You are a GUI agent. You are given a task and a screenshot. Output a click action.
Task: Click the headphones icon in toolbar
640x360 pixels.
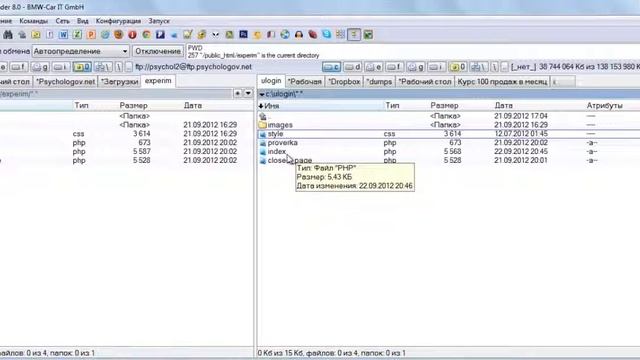[x=299, y=35]
